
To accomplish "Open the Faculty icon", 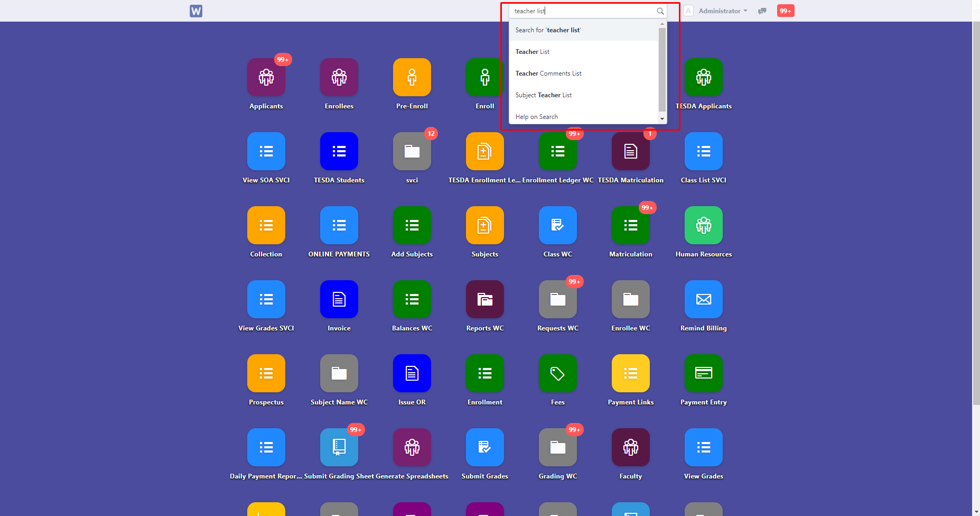I will point(631,447).
